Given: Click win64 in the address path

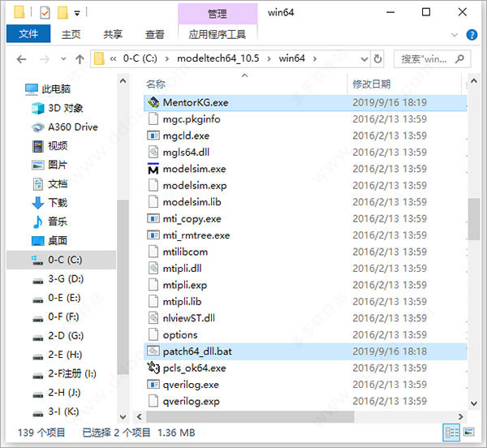Looking at the screenshot, I should click(x=292, y=58).
